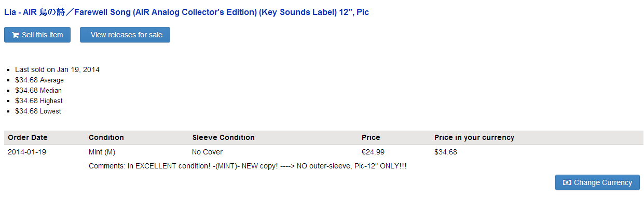
Task: Click the Order Date column header
Action: point(28,137)
